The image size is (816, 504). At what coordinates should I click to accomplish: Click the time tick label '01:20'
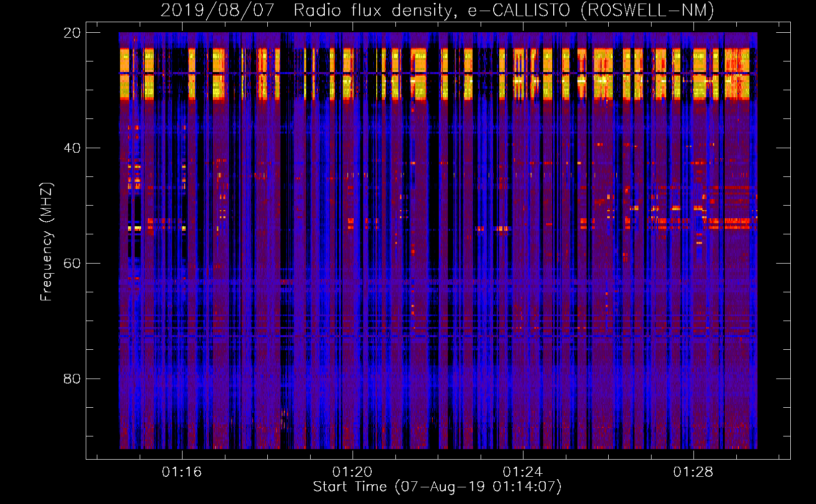coord(352,472)
